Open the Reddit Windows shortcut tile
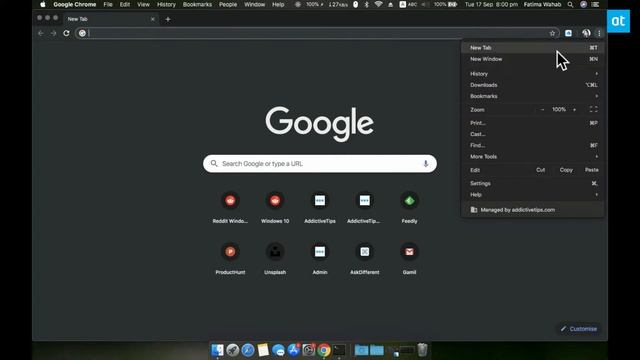This screenshot has height=360, width=640. [x=230, y=208]
